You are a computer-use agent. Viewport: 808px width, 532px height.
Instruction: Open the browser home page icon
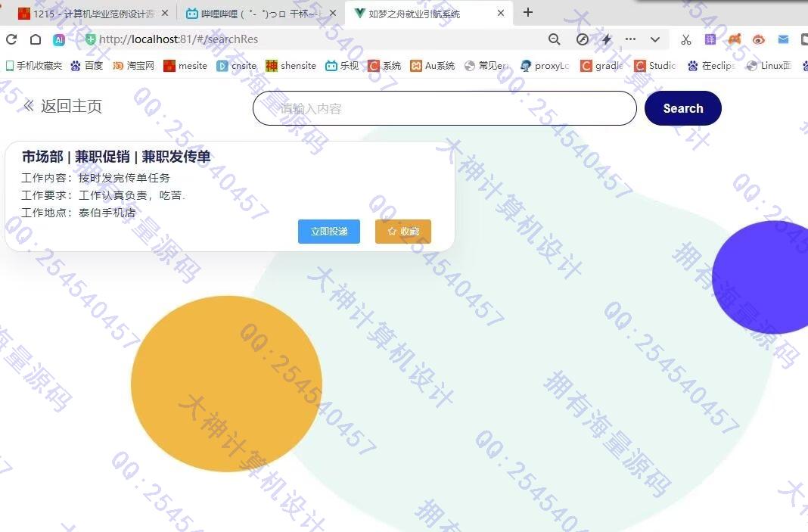[x=35, y=39]
